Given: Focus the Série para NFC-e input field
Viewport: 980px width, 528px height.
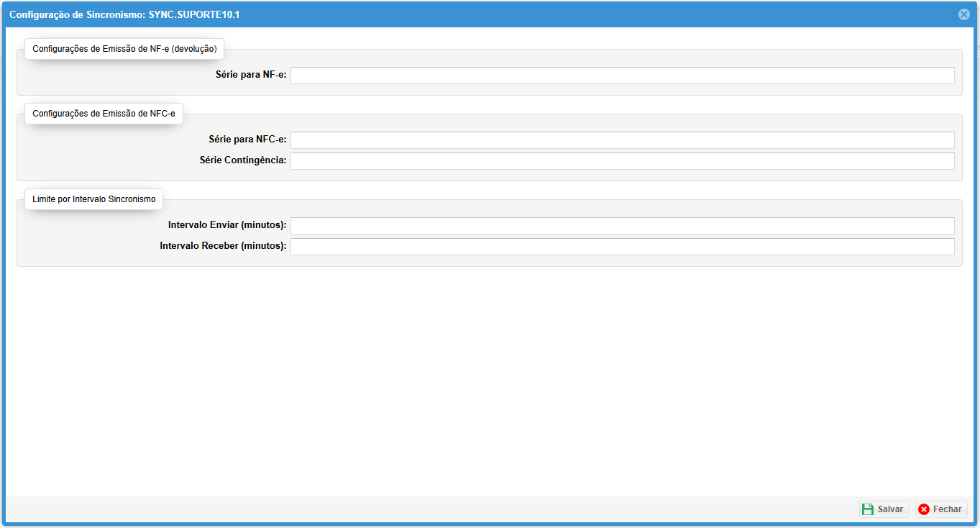Looking at the screenshot, I should click(x=622, y=140).
